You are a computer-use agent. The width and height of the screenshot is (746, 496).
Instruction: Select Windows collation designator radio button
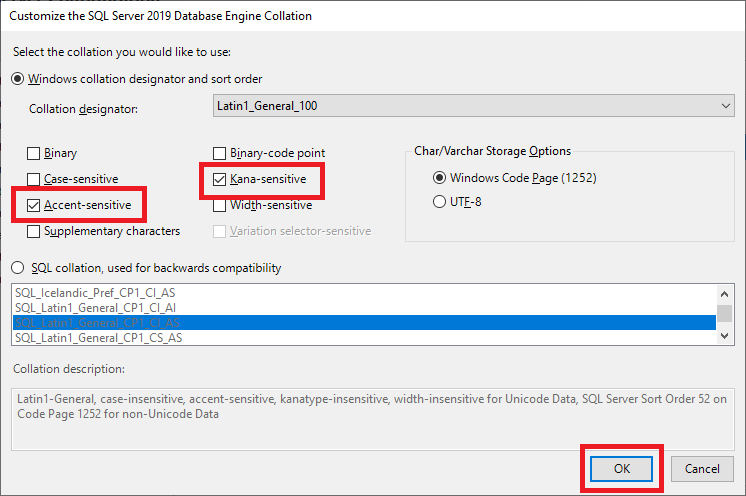click(x=18, y=79)
